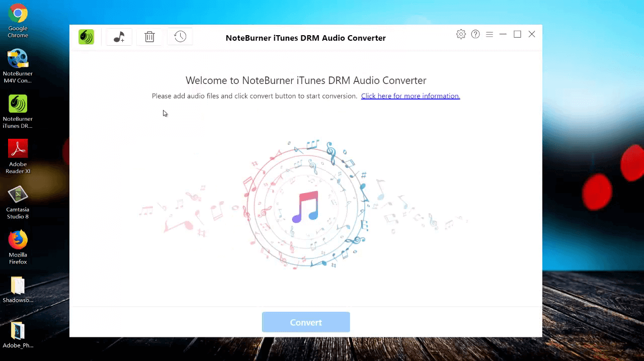
Task: Open conversion history with the clock icon
Action: [x=180, y=37]
